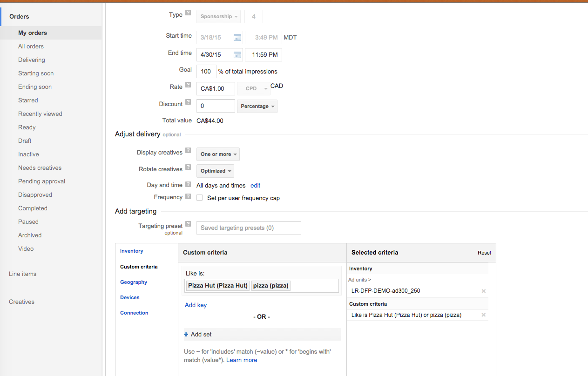588x376 pixels.
Task: Click the 'edit' link for Day and time
Action: (x=255, y=186)
